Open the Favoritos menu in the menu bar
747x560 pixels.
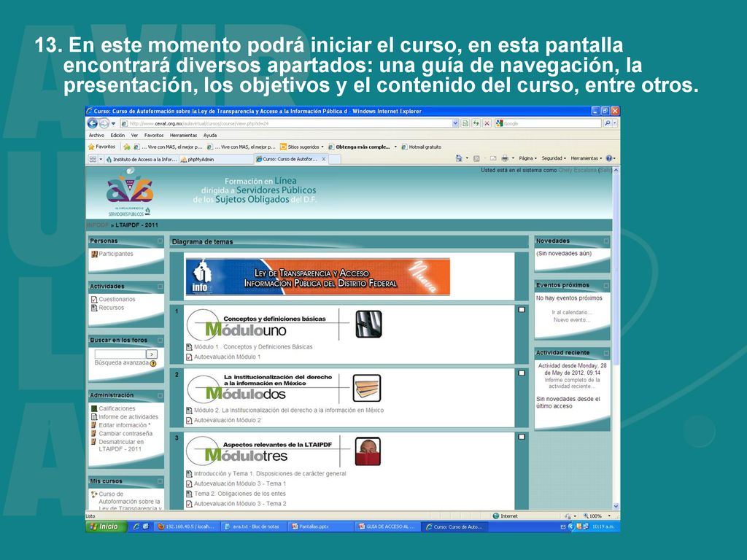(x=154, y=135)
